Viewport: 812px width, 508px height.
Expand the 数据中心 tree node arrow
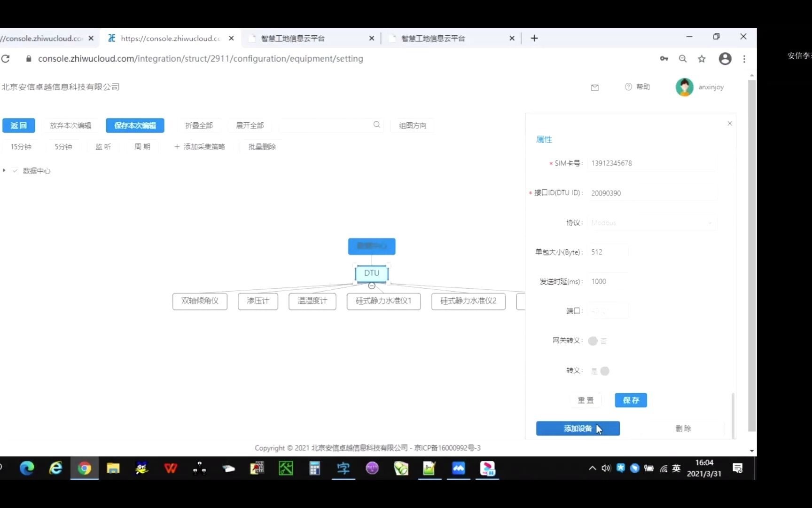pyautogui.click(x=4, y=170)
